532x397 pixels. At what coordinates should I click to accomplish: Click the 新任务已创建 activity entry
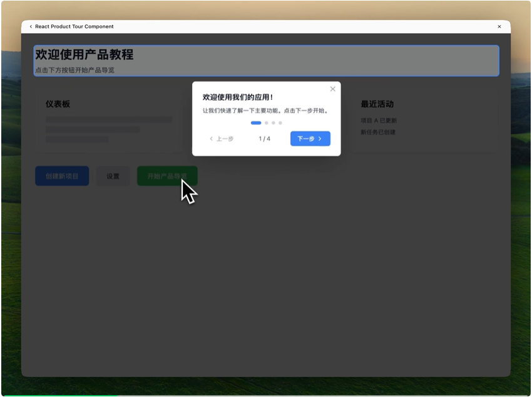click(x=378, y=132)
